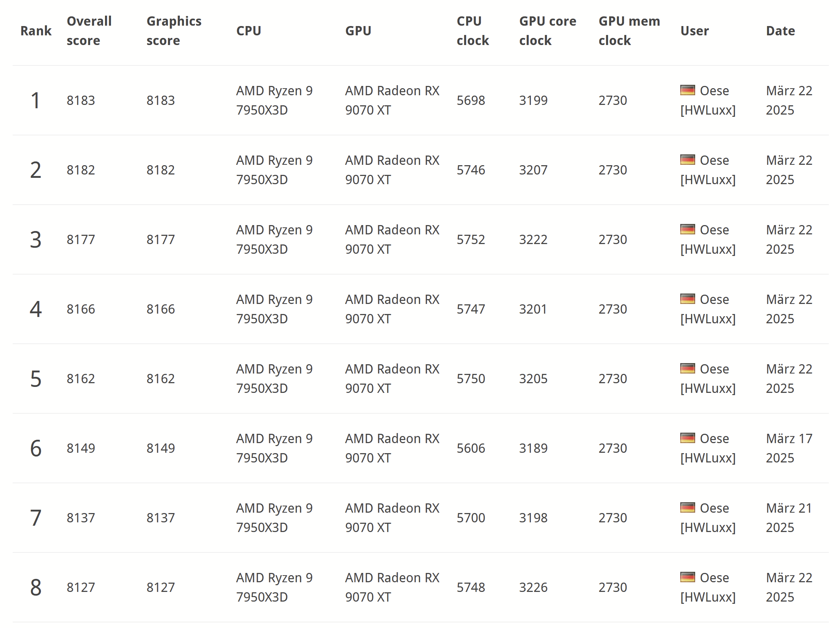
Task: Select the AMD Ryzen 9 7950X3D in rank 3
Action: (x=274, y=240)
